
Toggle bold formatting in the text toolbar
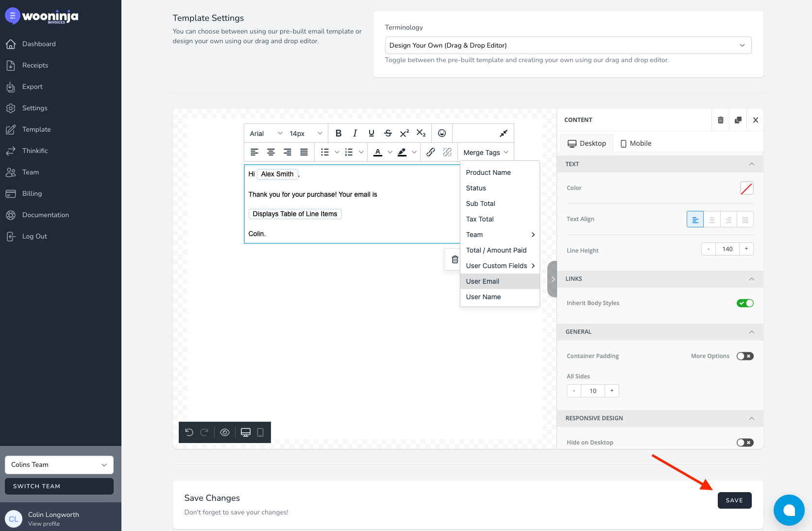pos(338,133)
